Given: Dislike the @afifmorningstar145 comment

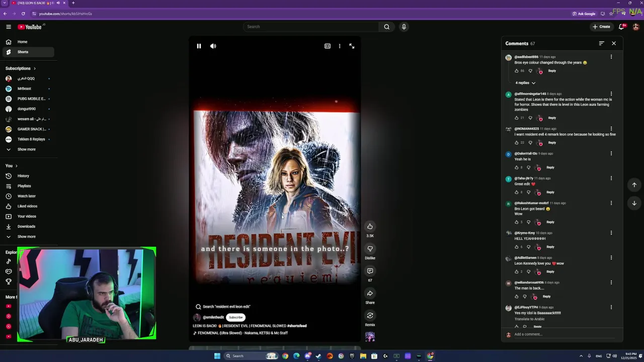Looking at the screenshot, I should point(530,118).
